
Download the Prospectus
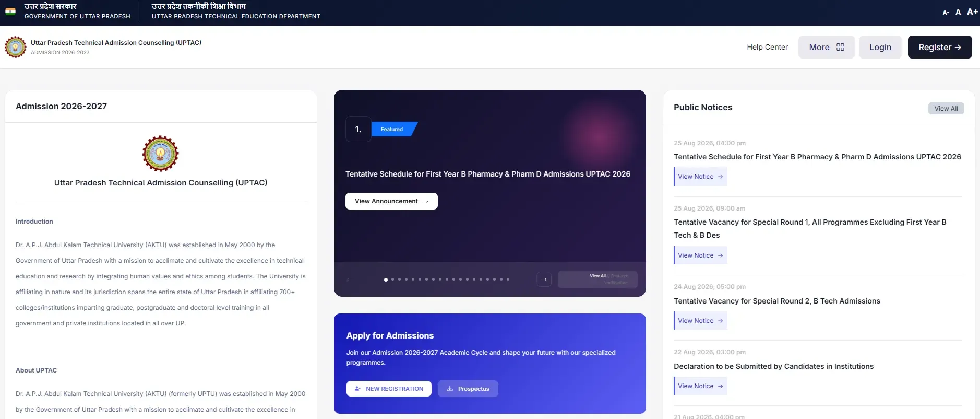pos(468,389)
